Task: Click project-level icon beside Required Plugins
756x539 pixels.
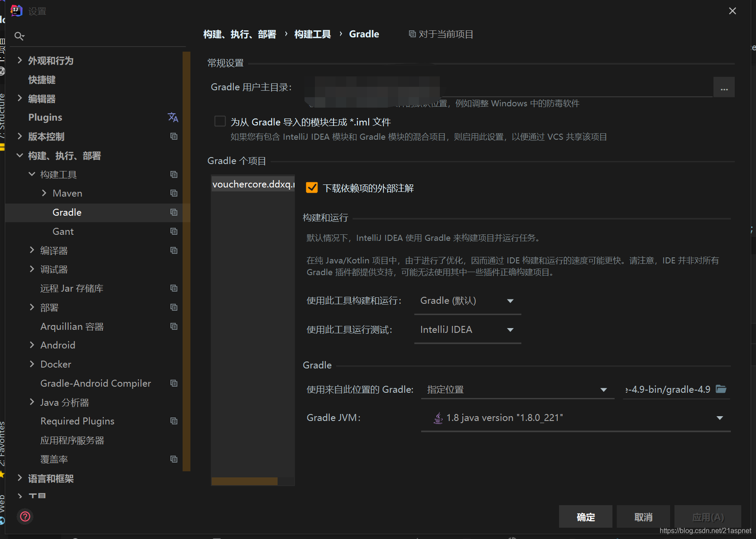Action: click(174, 421)
